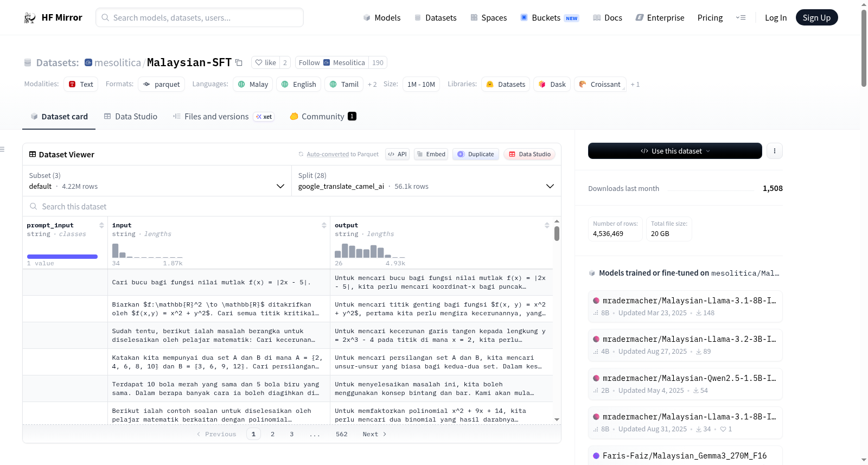Click the mesolitica organization avatar
Screen dimensions: 868x465
(x=88, y=62)
